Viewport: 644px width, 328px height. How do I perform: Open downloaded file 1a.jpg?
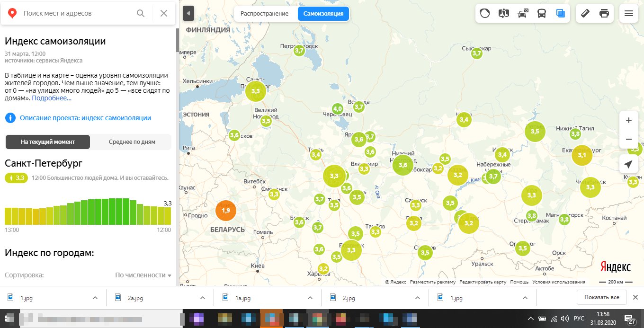tap(243, 298)
